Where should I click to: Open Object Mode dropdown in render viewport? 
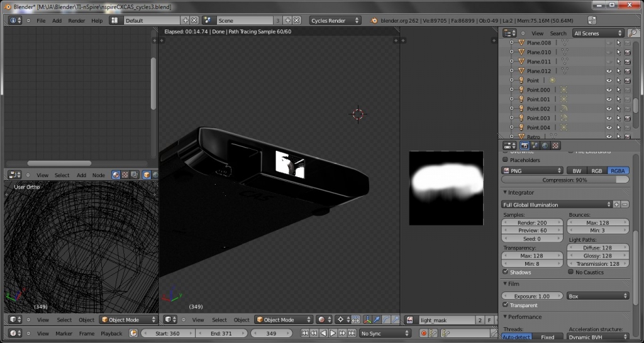click(283, 320)
